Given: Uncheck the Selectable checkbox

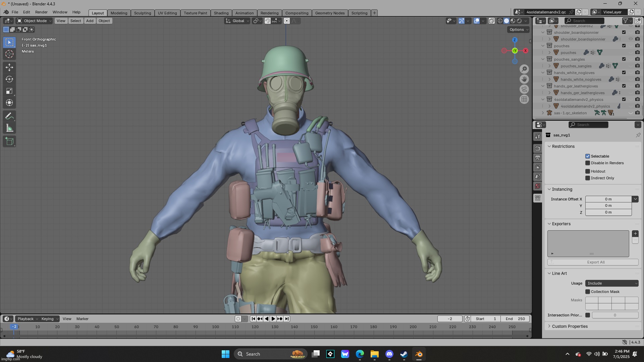Looking at the screenshot, I should [588, 156].
